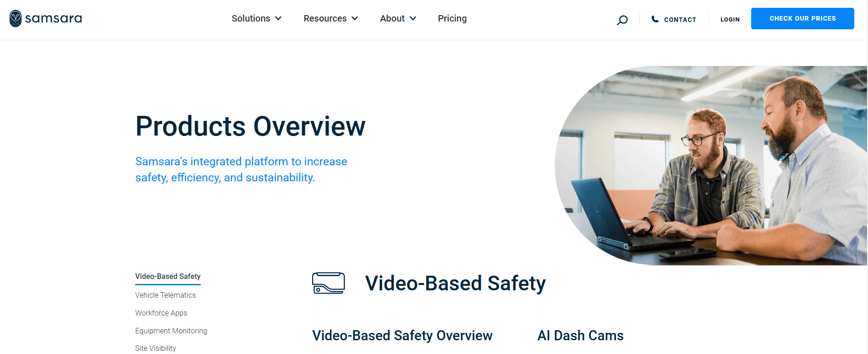Click the Products Overview heading

[x=250, y=126]
